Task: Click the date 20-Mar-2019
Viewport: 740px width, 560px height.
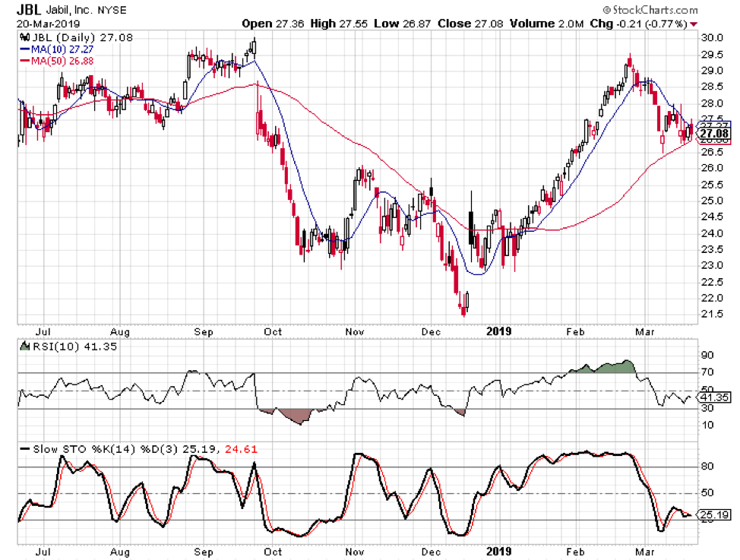Action: click(x=48, y=24)
